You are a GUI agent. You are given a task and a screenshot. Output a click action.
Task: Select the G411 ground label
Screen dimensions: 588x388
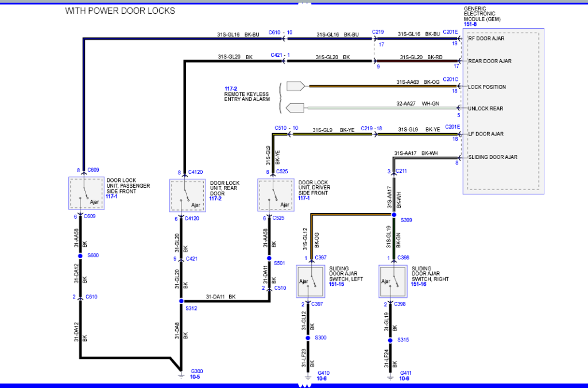[406, 373]
